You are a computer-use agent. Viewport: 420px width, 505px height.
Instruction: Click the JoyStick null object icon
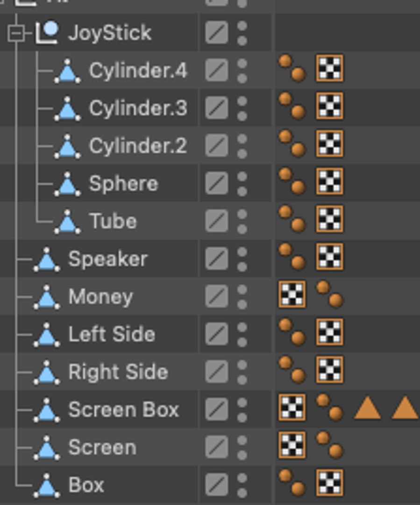47,33
